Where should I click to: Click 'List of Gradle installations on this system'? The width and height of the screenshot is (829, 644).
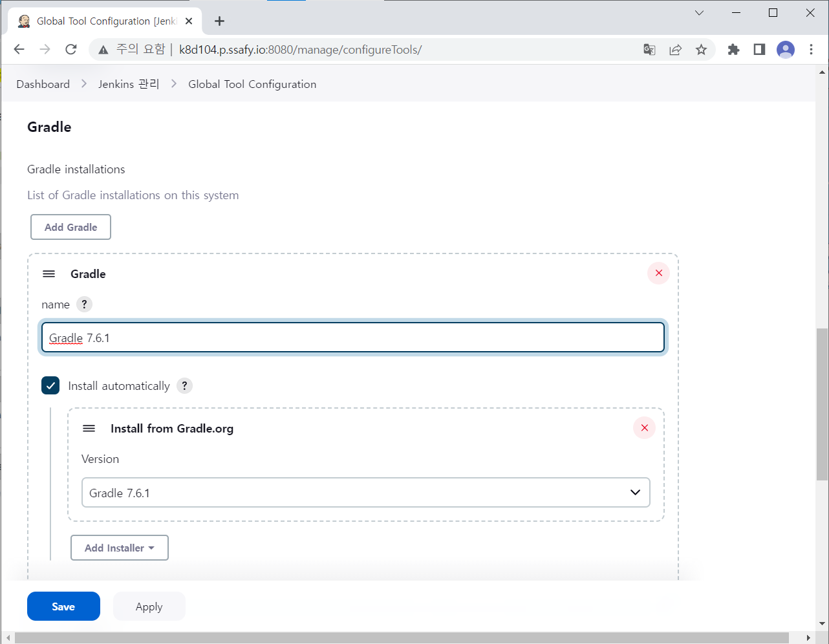tap(133, 195)
